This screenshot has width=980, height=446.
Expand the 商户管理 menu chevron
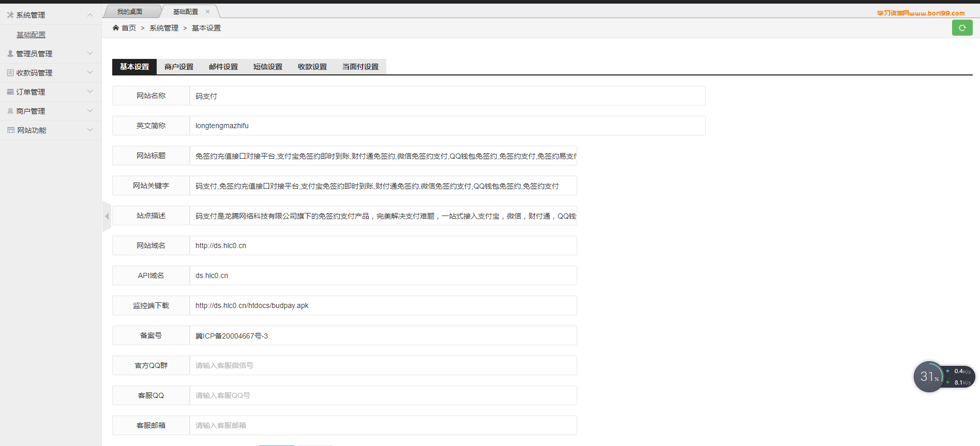click(x=90, y=111)
